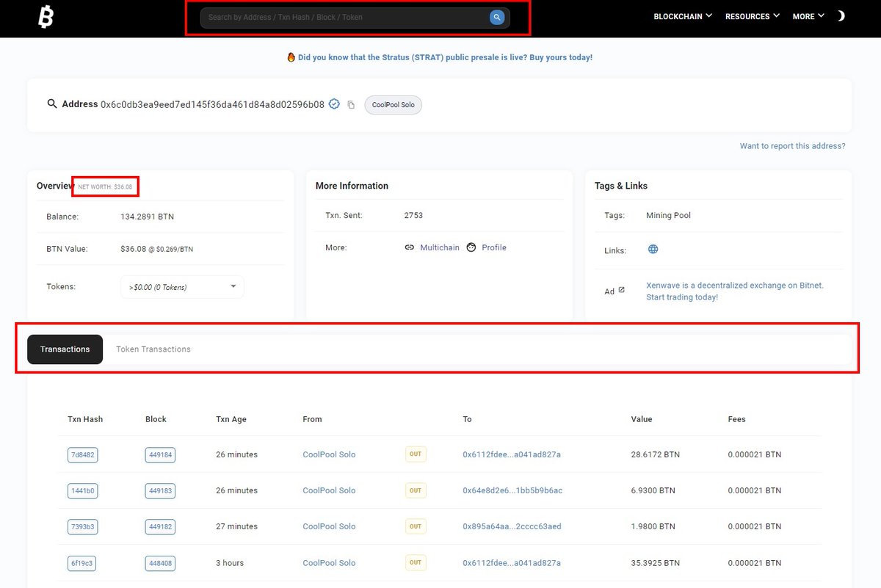Select the 6.9300 BTN value
Image resolution: width=881 pixels, height=588 pixels.
pos(653,490)
